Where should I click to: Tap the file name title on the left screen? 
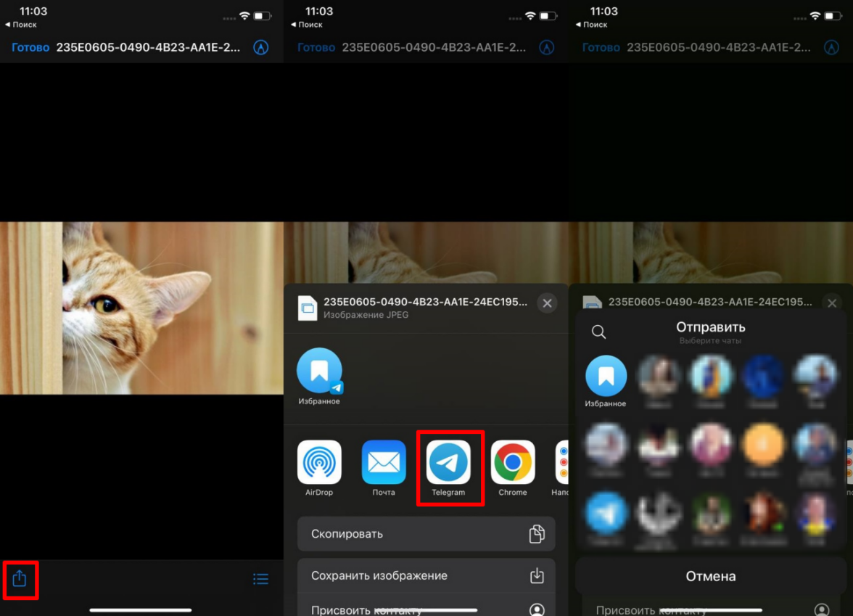click(148, 47)
